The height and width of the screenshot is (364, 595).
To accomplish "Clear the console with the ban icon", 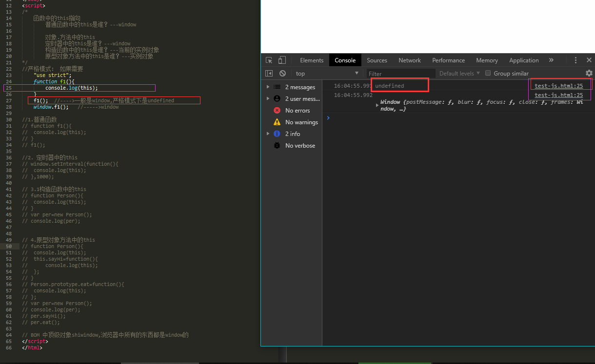I will click(282, 73).
